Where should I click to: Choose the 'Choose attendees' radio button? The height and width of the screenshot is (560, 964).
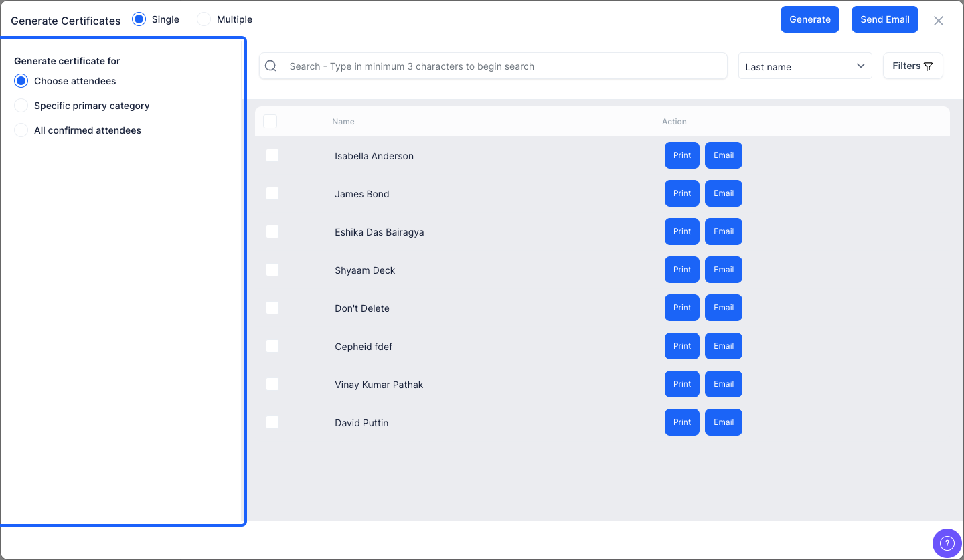(21, 81)
